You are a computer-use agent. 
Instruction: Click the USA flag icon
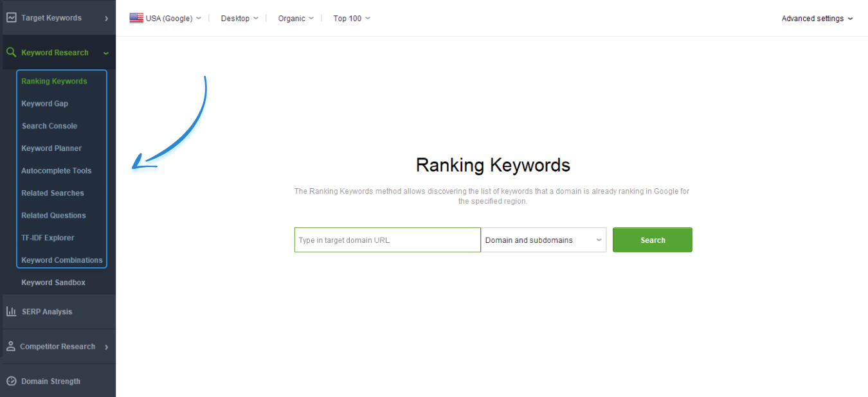136,18
